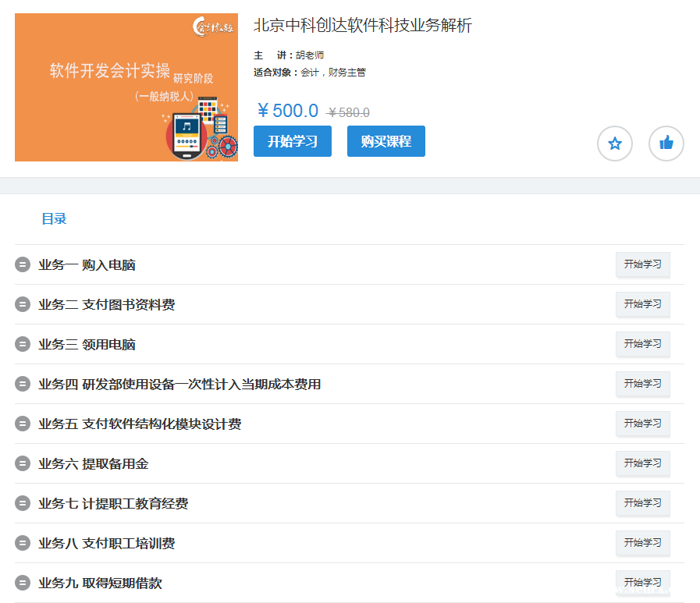
Task: Start learning 业务二 支付图书资料费
Action: pyautogui.click(x=642, y=304)
